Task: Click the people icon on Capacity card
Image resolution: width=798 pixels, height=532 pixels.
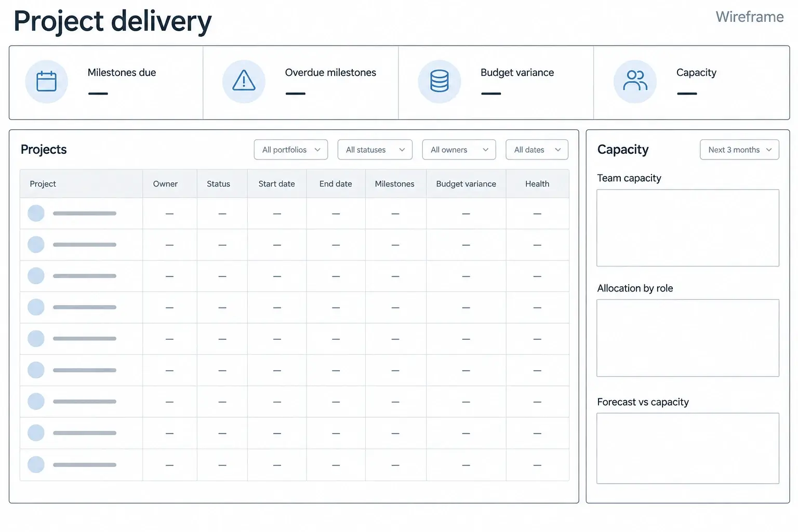Action: click(635, 81)
